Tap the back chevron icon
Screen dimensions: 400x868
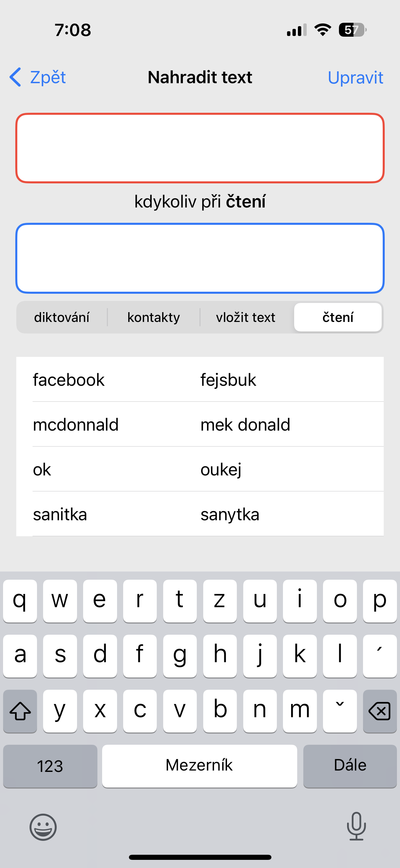16,77
